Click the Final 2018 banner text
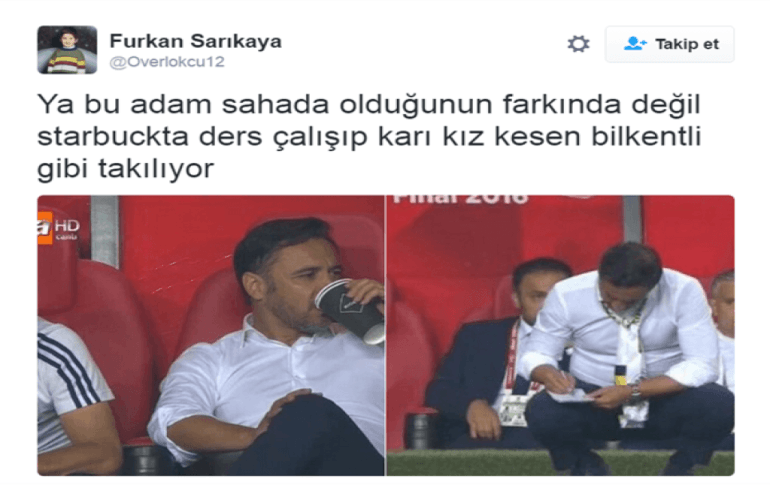The image size is (770, 485). click(460, 199)
